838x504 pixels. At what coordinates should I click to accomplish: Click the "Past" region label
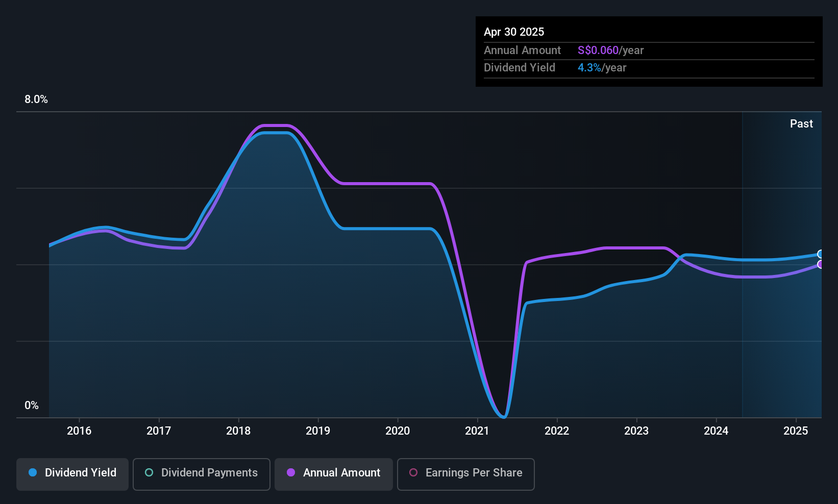coord(801,124)
